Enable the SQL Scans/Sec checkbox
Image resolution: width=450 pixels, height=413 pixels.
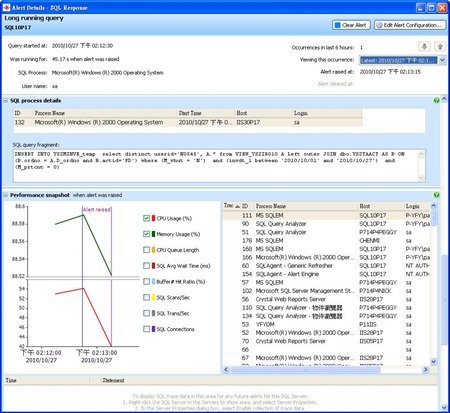tap(146, 297)
